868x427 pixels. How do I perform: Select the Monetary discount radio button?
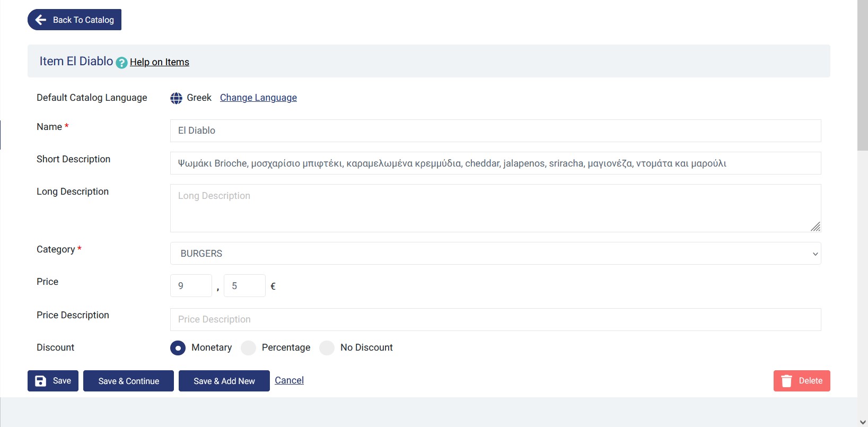point(178,348)
